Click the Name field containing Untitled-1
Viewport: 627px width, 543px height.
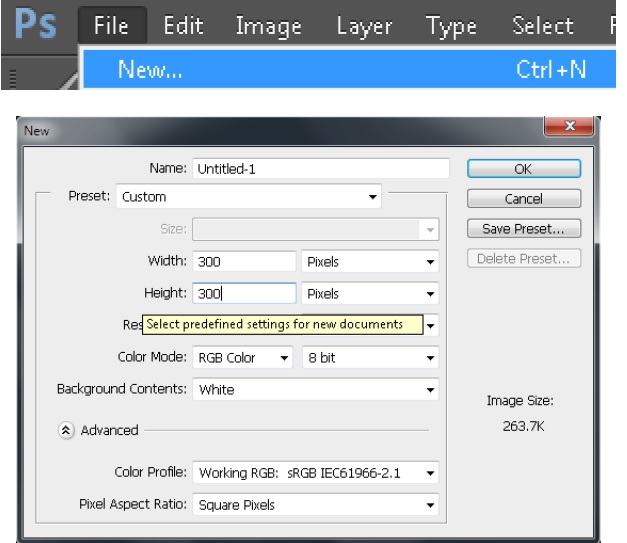pyautogui.click(x=320, y=169)
